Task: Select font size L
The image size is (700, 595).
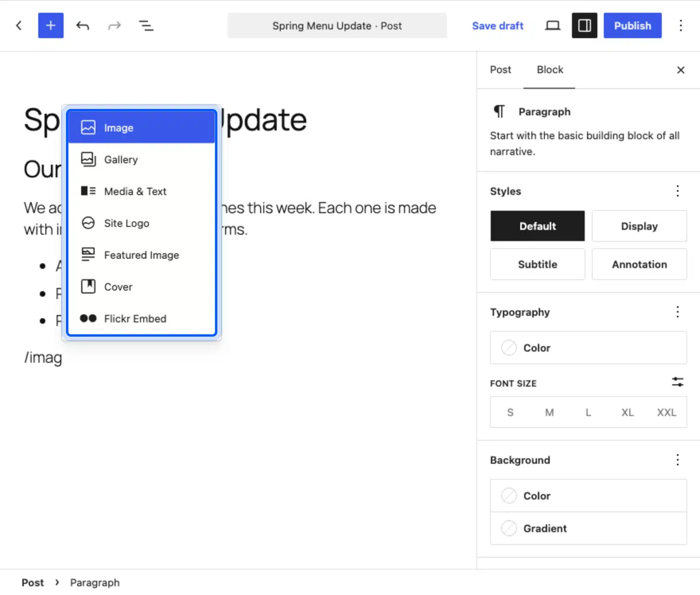Action: [588, 412]
